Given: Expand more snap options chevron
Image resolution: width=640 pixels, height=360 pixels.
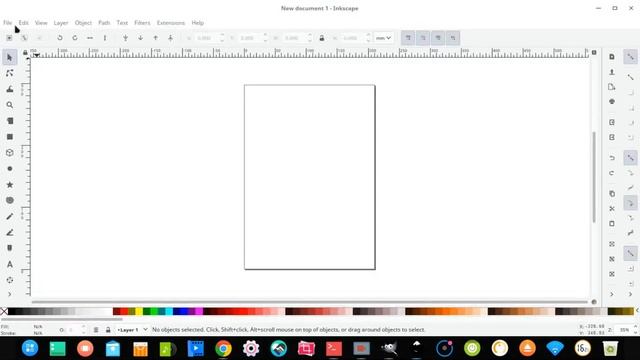Looking at the screenshot, I should point(631,294).
